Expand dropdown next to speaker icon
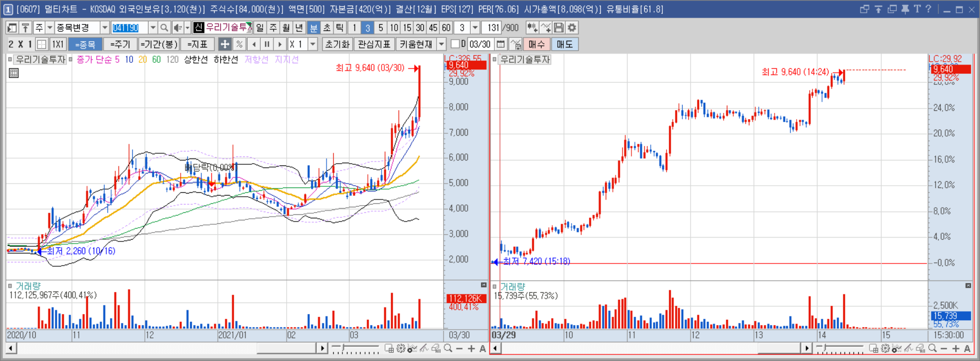Viewport: 980px width, 361px height. pos(187,28)
